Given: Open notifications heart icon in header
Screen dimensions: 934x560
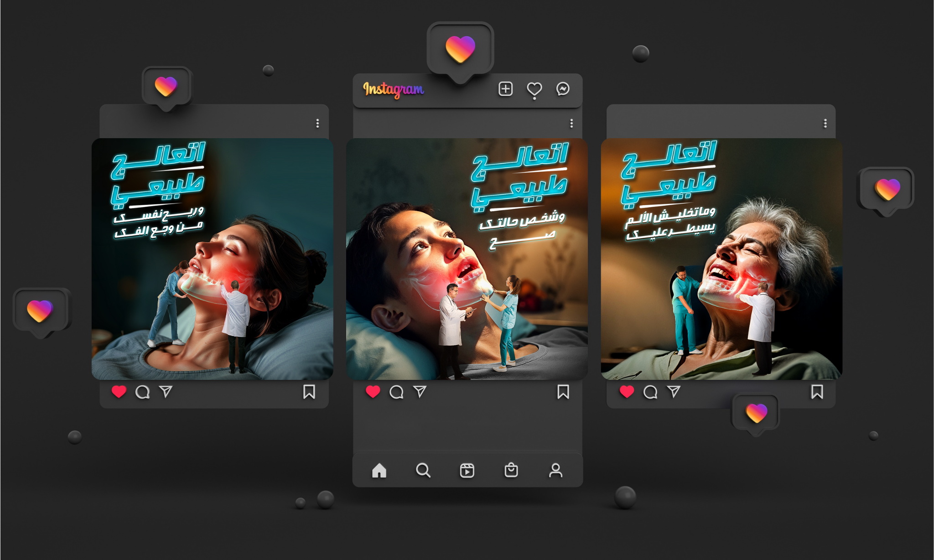Looking at the screenshot, I should coord(534,89).
